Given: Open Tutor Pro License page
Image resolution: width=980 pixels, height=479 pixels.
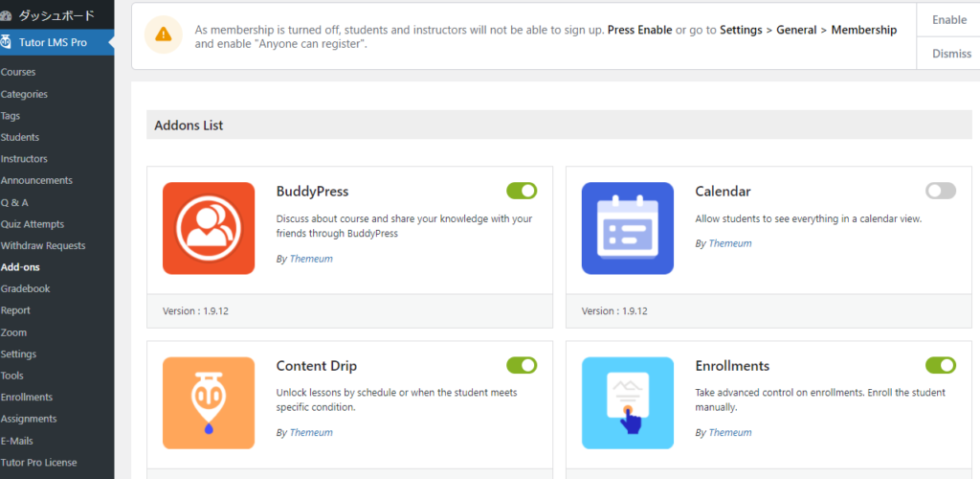Looking at the screenshot, I should [x=38, y=463].
